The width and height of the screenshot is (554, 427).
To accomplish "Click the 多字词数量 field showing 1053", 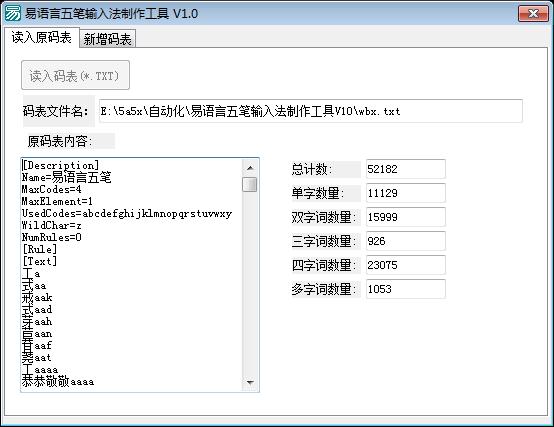I will click(406, 289).
